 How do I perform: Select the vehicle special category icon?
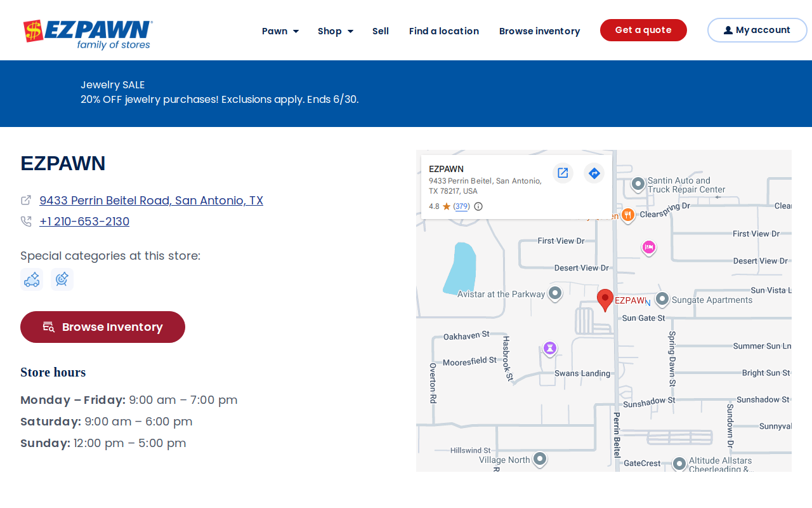(32, 279)
